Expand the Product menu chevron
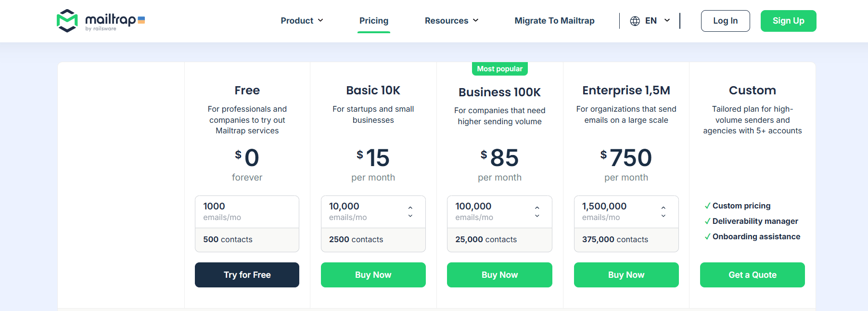This screenshot has height=311, width=868. pyautogui.click(x=320, y=20)
